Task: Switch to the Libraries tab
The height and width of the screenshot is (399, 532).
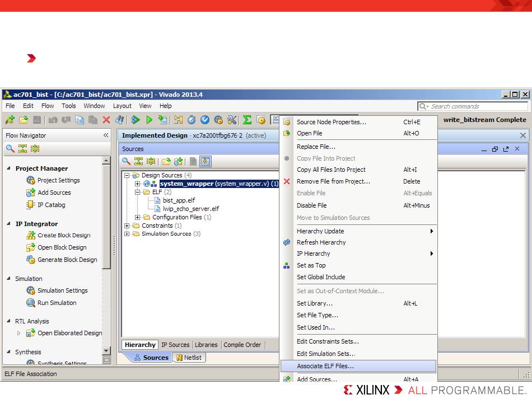Action: click(206, 345)
